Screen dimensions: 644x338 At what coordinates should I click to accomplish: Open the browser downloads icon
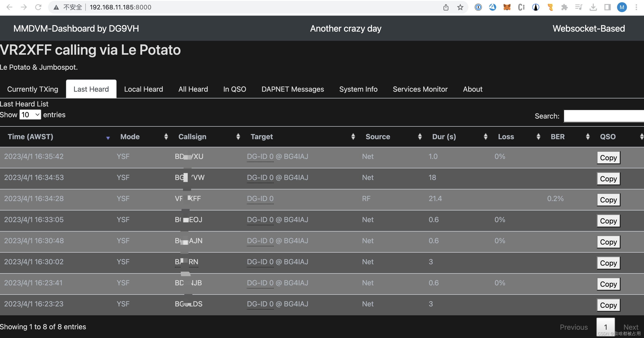(593, 7)
